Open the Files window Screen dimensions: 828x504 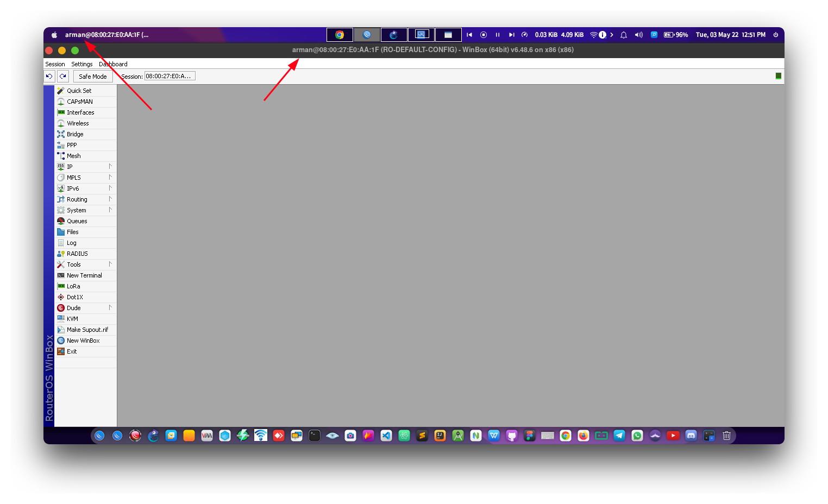pos(72,231)
